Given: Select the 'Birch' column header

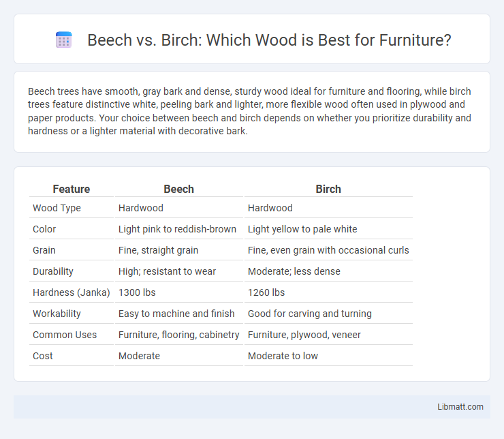Looking at the screenshot, I should 328,189.
